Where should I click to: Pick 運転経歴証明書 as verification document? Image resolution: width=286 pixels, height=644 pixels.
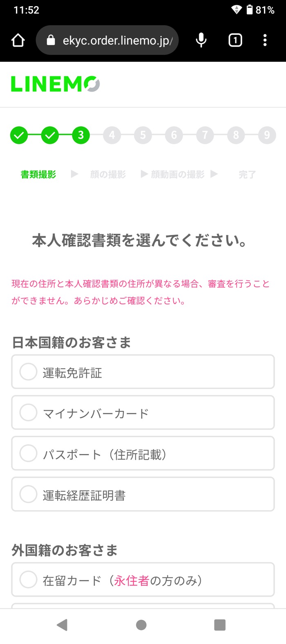(x=142, y=494)
